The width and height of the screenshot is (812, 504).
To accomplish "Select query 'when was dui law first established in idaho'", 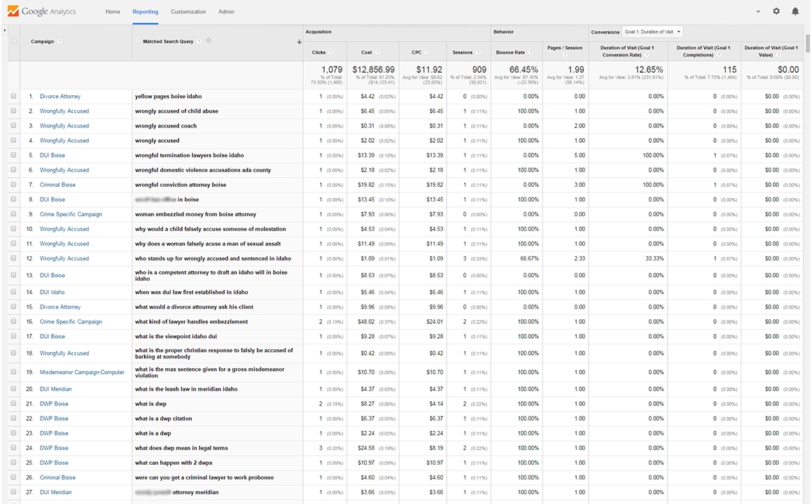I will [x=192, y=292].
